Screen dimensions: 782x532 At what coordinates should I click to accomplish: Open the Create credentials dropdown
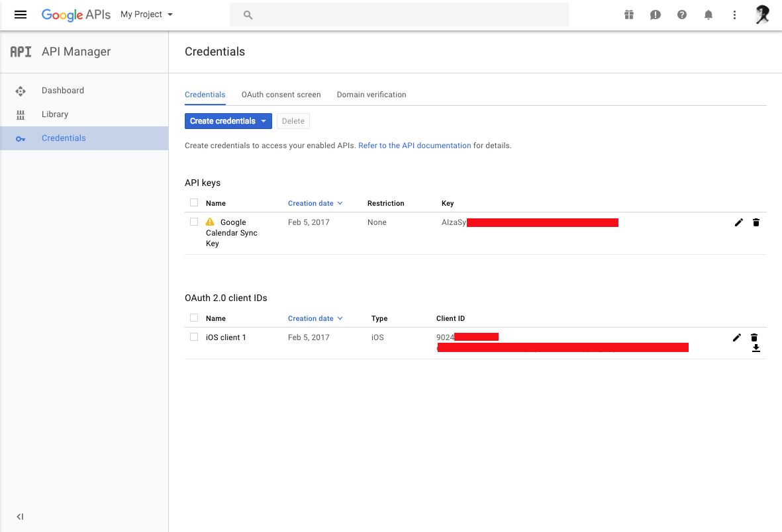[228, 121]
